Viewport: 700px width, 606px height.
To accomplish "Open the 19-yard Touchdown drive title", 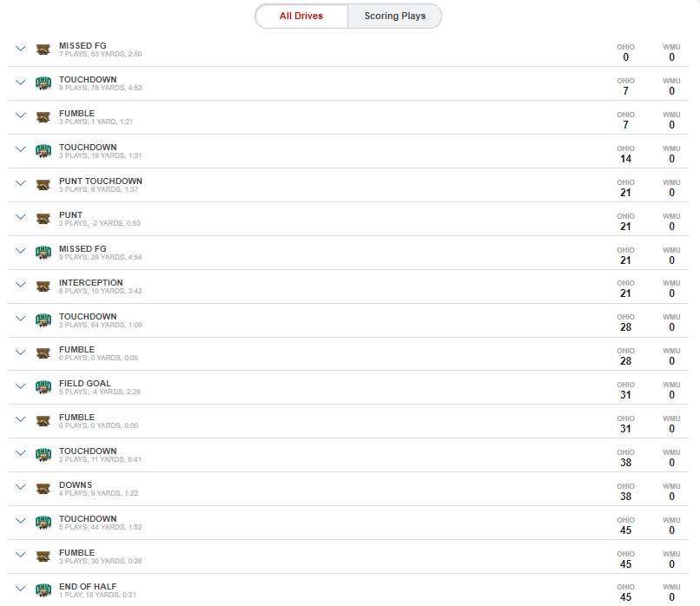I will pyautogui.click(x=88, y=148).
